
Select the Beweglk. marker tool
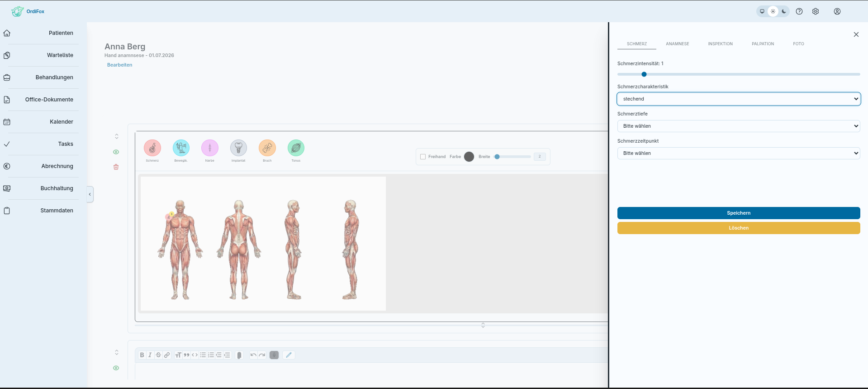(181, 148)
